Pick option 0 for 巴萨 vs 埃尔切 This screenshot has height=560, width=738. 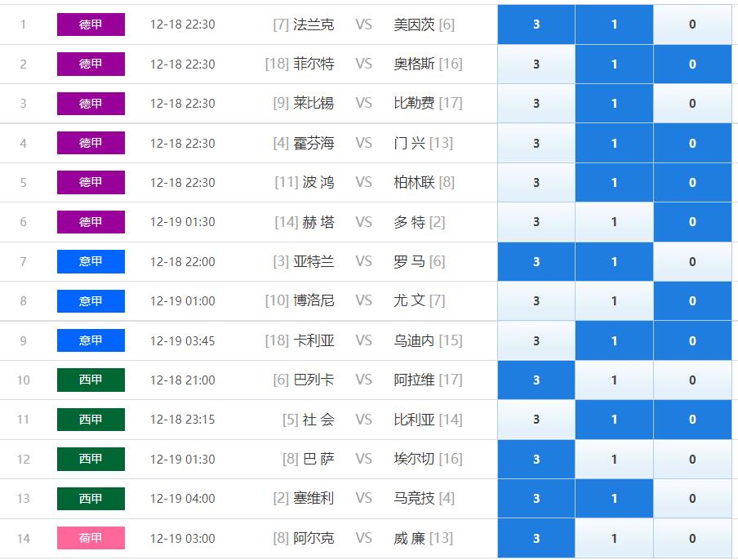coord(692,460)
